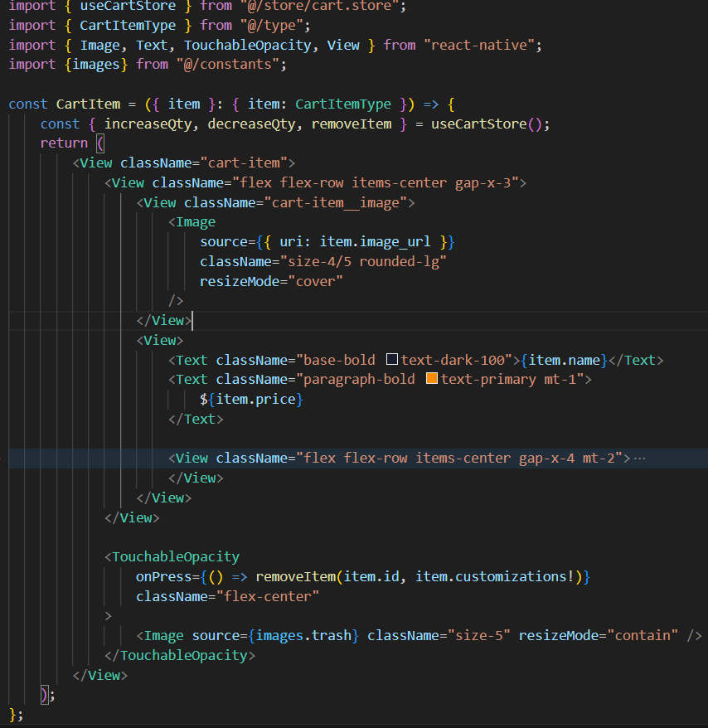The width and height of the screenshot is (708, 728).
Task: Select the "@/type" import path string
Action: tap(272, 25)
